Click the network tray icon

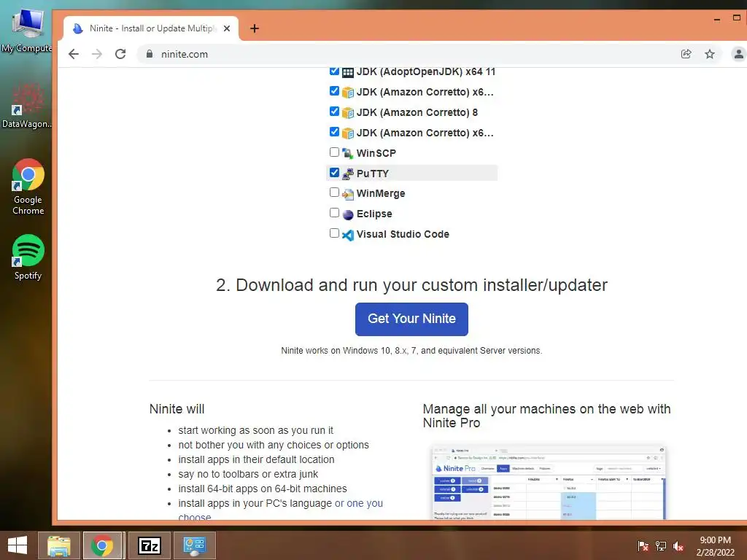pyautogui.click(x=661, y=546)
